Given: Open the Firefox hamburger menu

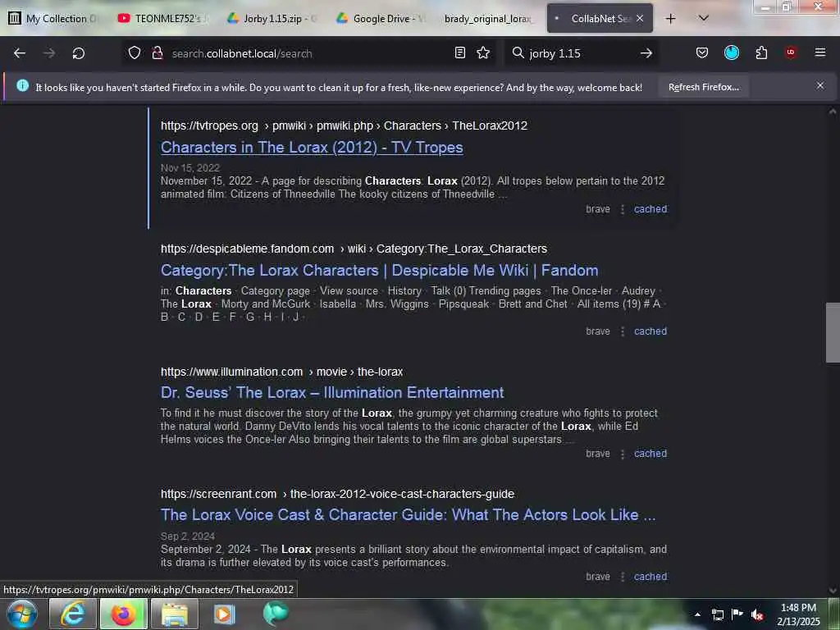Looking at the screenshot, I should (x=820, y=52).
